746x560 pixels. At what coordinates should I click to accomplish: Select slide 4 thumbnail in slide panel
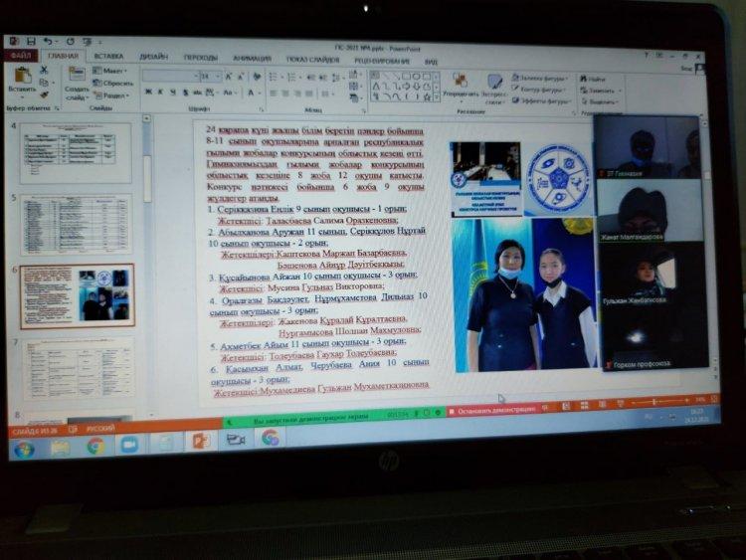point(77,152)
